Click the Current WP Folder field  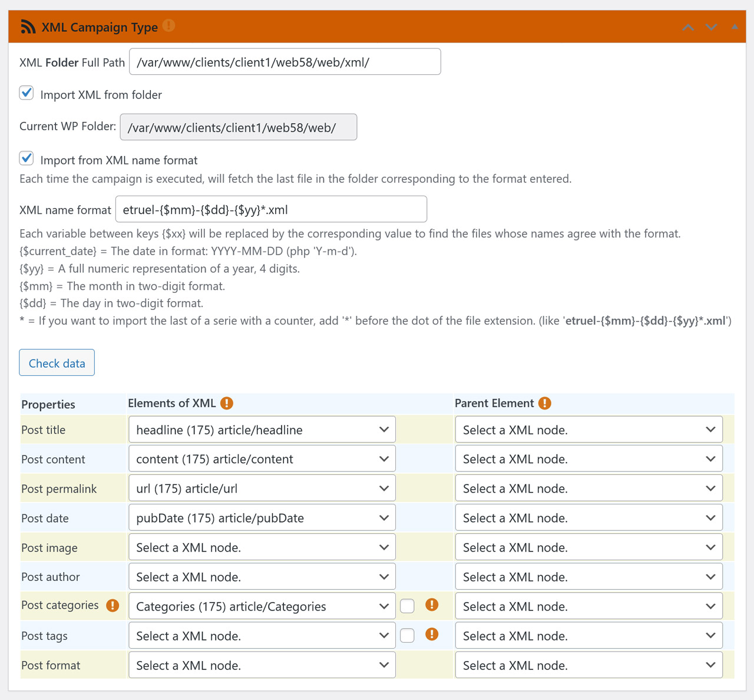coord(239,127)
